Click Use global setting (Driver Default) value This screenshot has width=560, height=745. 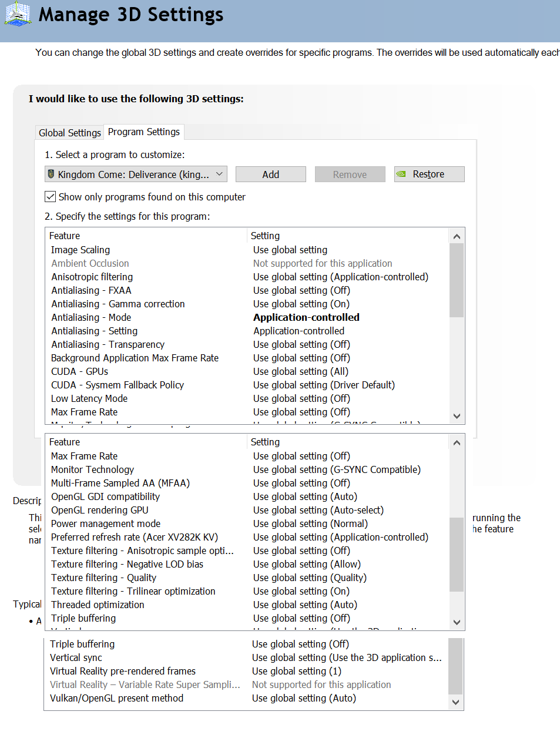[324, 385]
